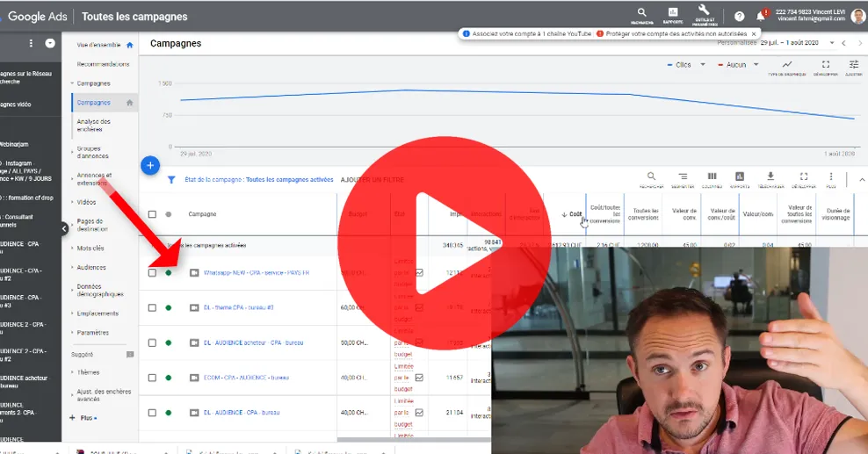Open the Colonnes icon above the table
The width and height of the screenshot is (868, 454).
point(712,177)
